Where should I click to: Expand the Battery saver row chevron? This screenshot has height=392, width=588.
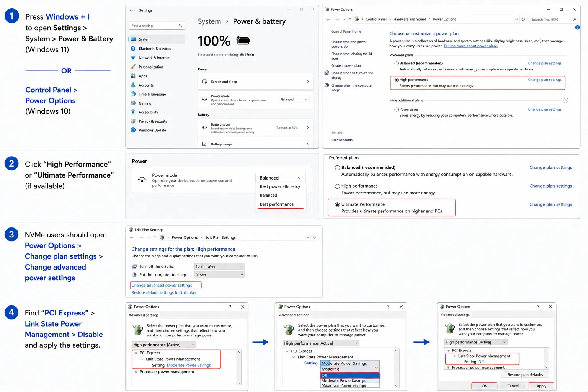click(x=308, y=127)
